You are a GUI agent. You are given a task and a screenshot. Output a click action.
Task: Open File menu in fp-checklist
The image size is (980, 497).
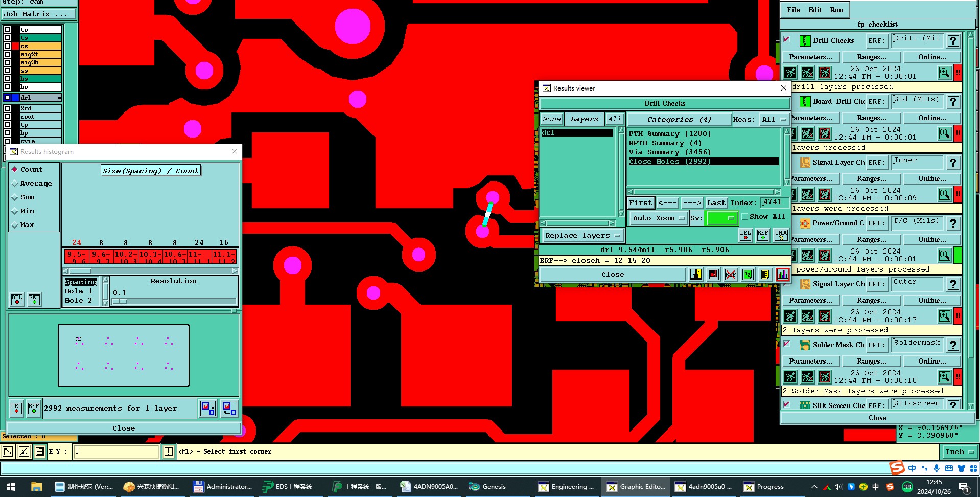coord(793,10)
